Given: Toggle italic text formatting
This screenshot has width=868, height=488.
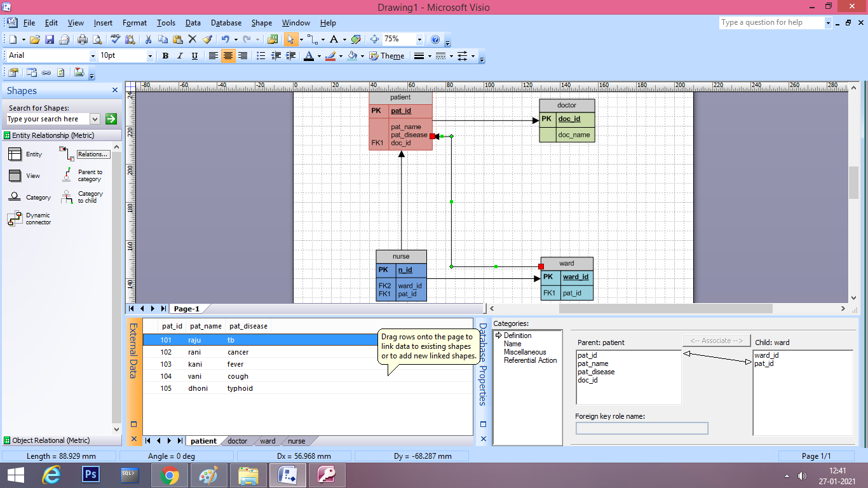Looking at the screenshot, I should click(179, 56).
